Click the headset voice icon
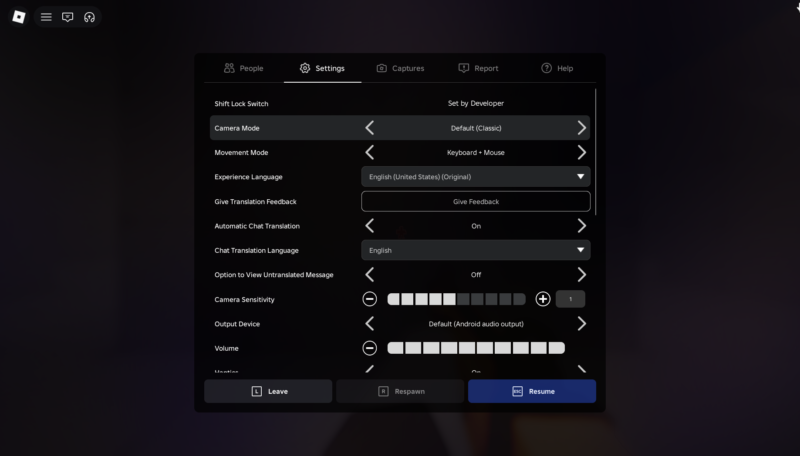Viewport: 800px width, 456px height. (x=89, y=17)
